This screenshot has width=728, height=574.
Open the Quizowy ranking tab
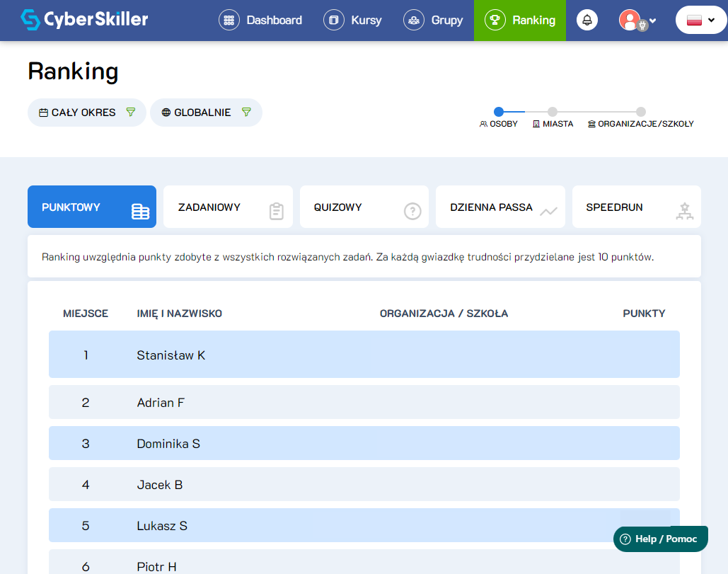tap(364, 207)
